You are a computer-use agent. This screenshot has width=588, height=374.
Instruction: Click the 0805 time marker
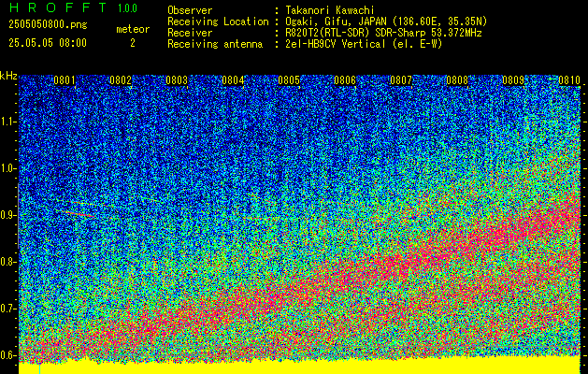289,80
